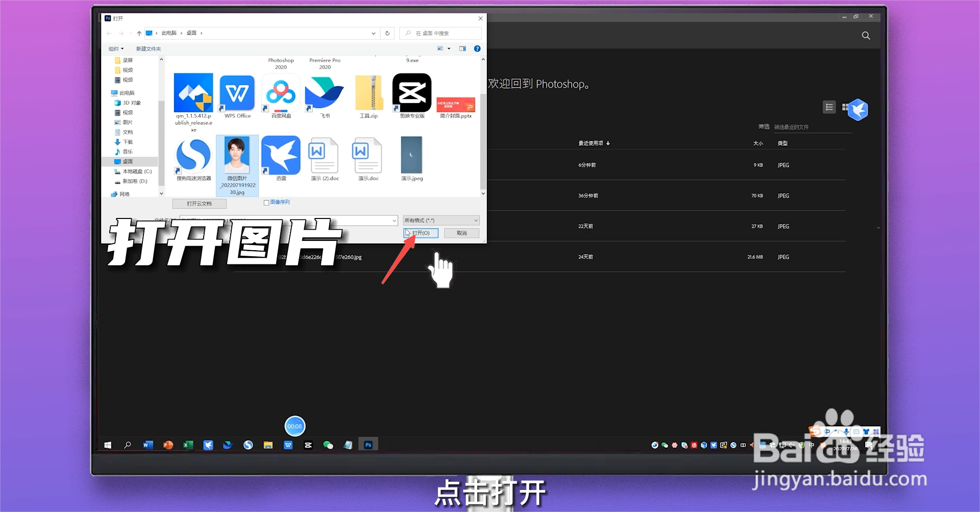This screenshot has height=512, width=980.
Task: Expand the chevron after 桌面 breadcrumb
Action: [202, 33]
